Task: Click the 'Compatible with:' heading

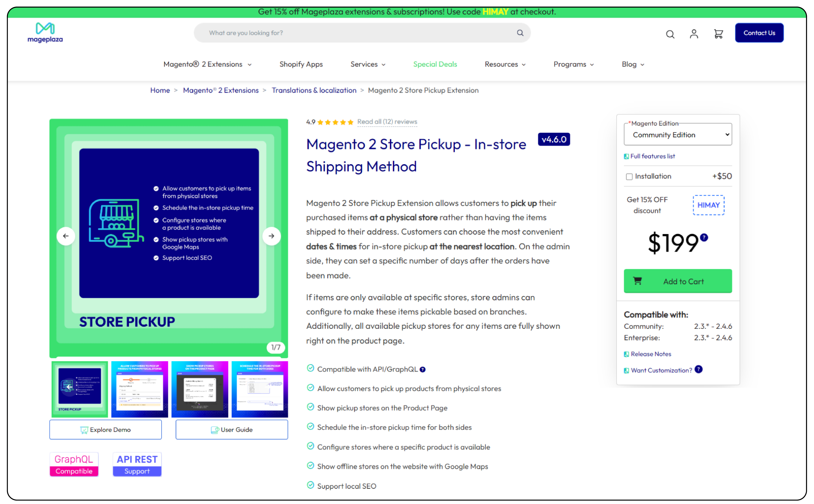Action: 656,315
